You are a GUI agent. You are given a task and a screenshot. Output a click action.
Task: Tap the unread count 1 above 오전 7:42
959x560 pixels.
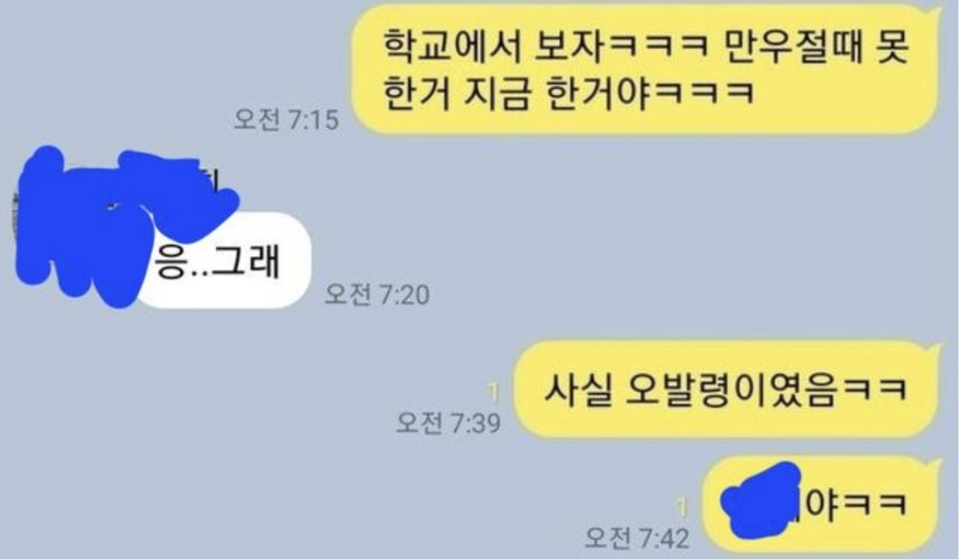point(681,509)
